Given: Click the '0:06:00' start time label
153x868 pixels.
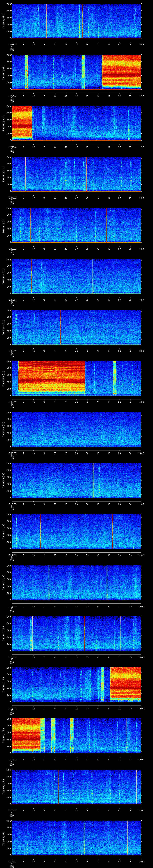Looking at the screenshot, I should (12, 300).
